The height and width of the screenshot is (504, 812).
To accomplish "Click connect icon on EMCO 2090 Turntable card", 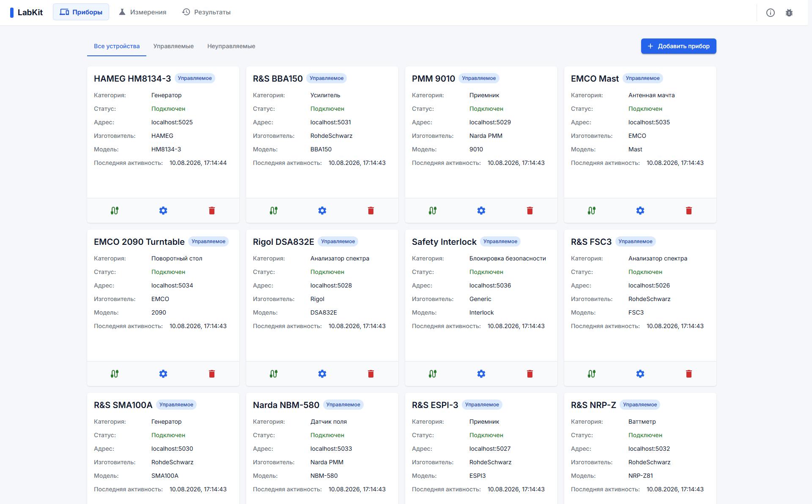I will [115, 374].
